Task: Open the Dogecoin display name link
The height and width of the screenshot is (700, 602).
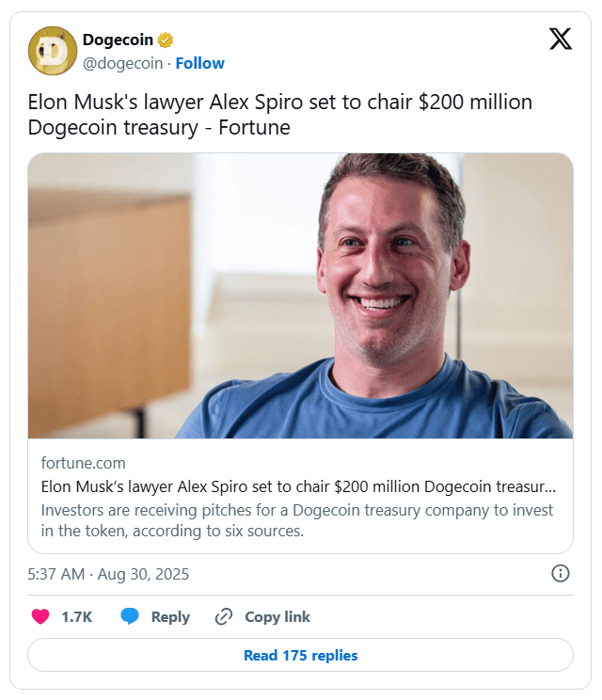Action: click(x=118, y=40)
